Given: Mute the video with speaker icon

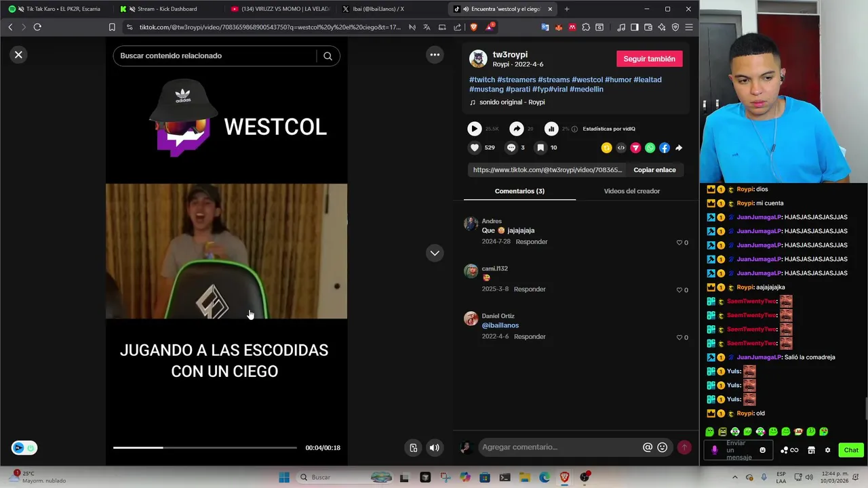Looking at the screenshot, I should click(x=435, y=447).
